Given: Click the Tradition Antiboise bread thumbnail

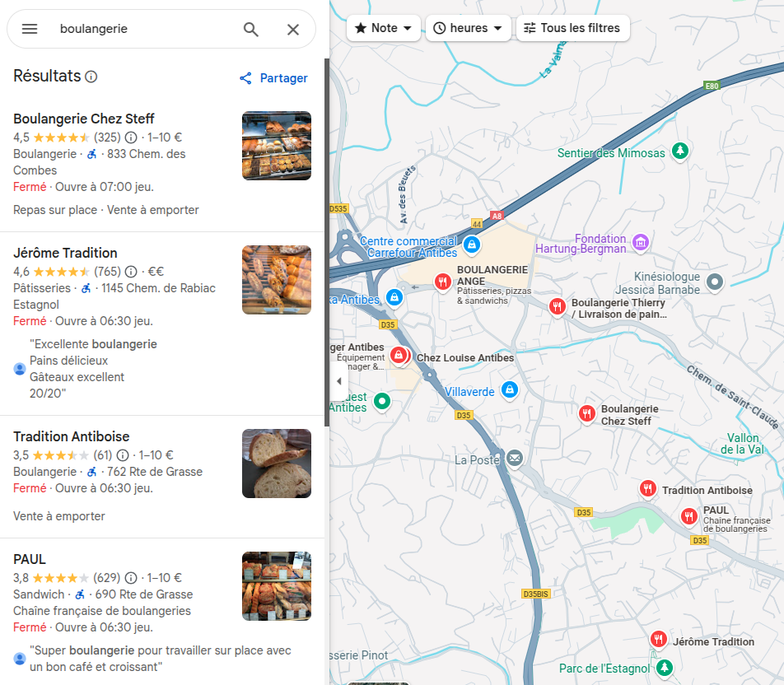Looking at the screenshot, I should coord(277,464).
